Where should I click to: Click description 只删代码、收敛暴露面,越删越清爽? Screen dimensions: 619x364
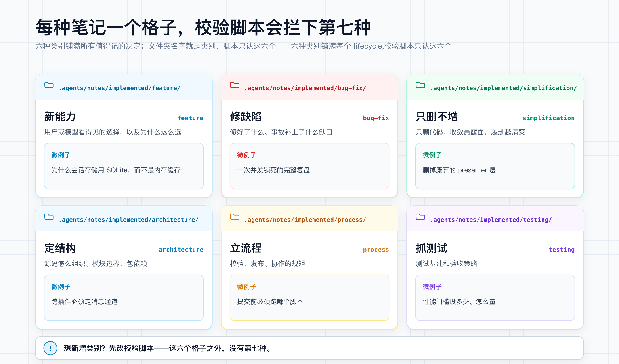coord(470,132)
